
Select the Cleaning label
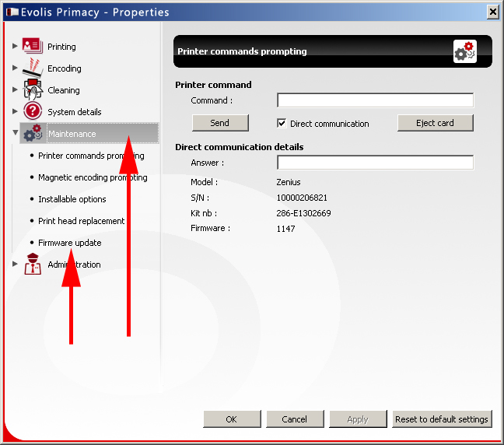pyautogui.click(x=64, y=90)
